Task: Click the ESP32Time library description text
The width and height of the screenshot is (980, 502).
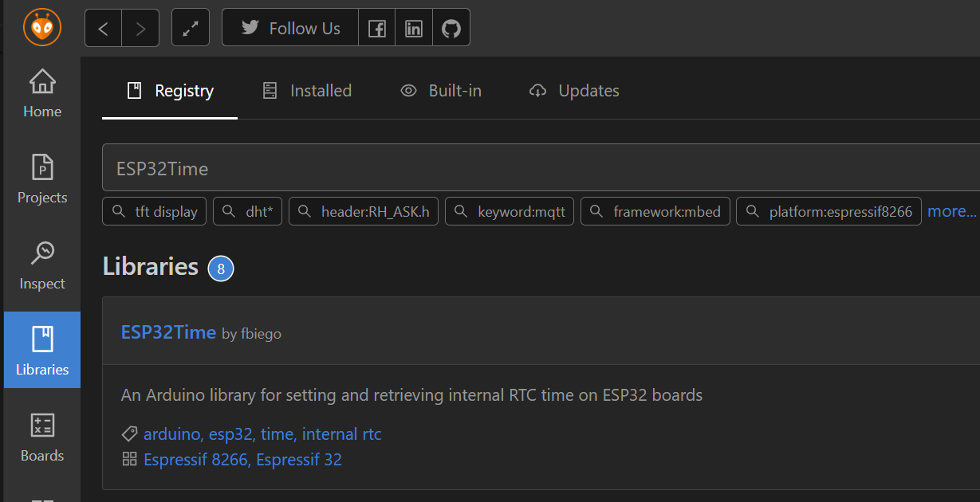Action: tap(411, 395)
